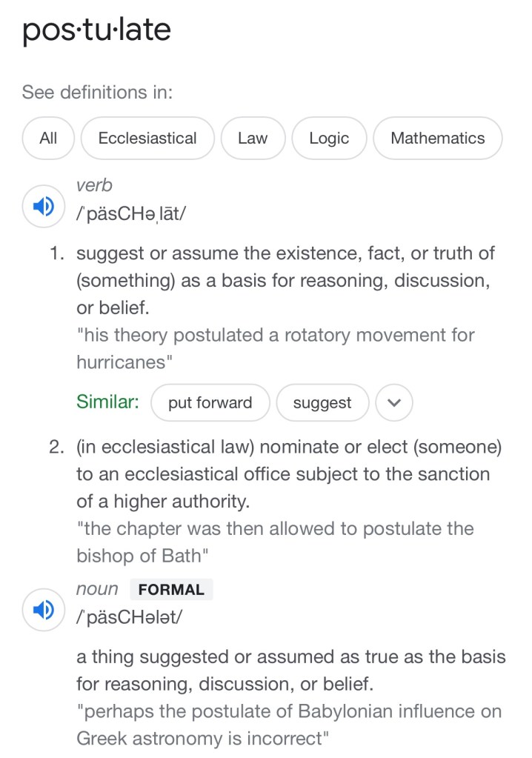
Task: Click the verb phonetic spelling text
Action: coord(131,213)
